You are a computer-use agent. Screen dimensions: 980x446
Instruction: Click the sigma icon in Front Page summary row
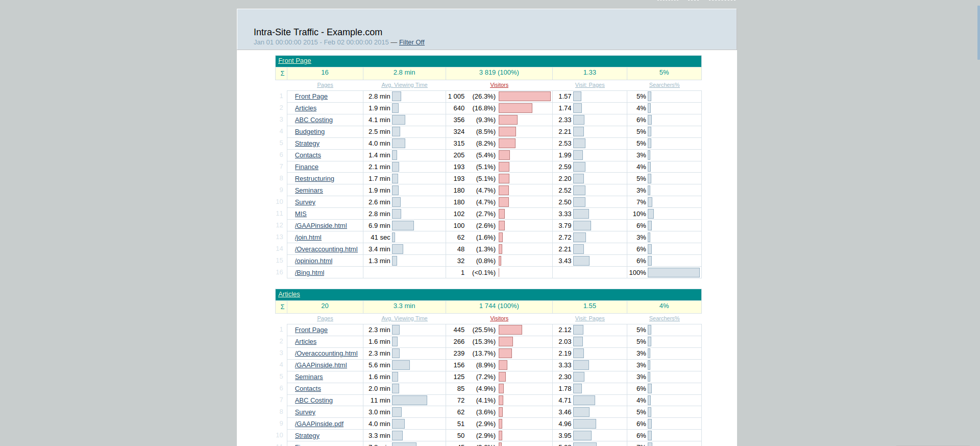[x=282, y=74]
